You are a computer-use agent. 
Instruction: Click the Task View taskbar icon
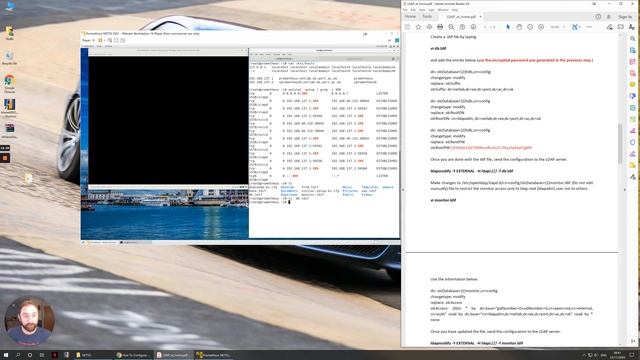(42, 355)
